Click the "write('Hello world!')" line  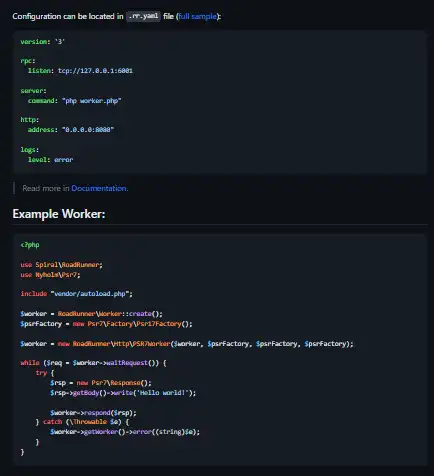coord(123,393)
